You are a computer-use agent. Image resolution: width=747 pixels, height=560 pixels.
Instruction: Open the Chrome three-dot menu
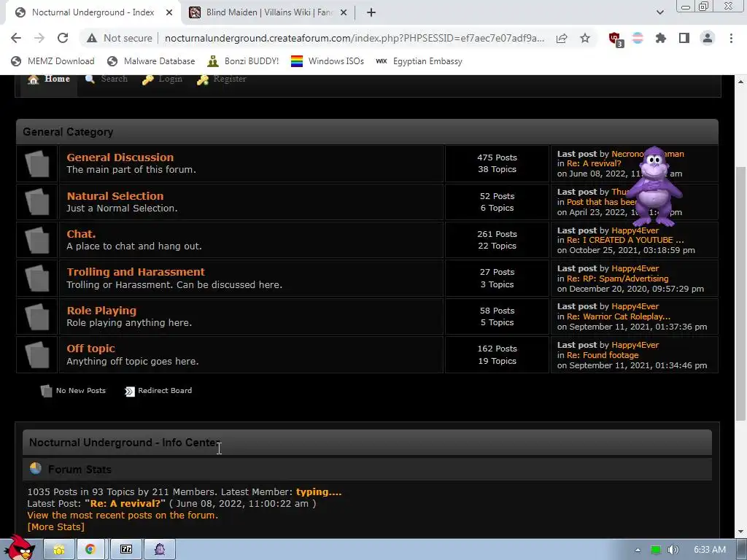[x=731, y=38]
